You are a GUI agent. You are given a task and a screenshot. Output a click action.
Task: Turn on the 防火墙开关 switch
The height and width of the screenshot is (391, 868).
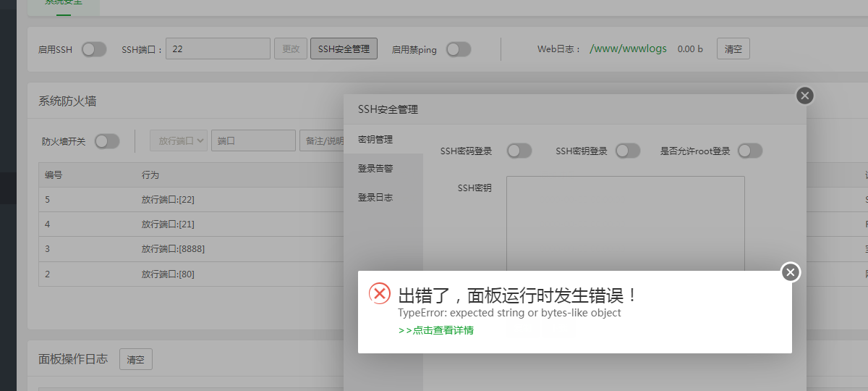[107, 141]
